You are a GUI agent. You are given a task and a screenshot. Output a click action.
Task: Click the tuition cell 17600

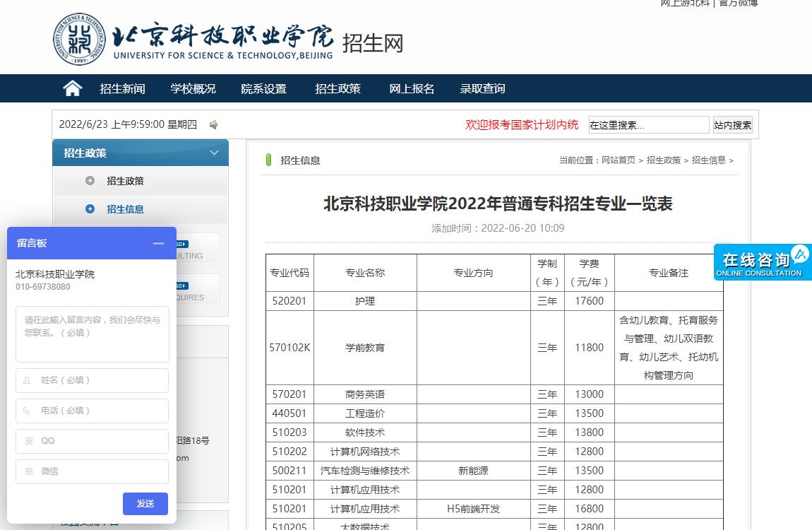click(x=590, y=301)
